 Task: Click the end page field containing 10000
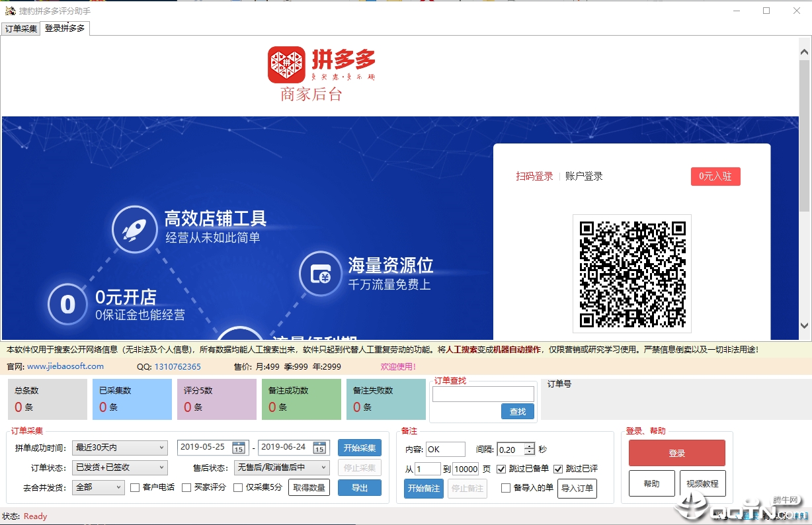pyautogui.click(x=466, y=469)
